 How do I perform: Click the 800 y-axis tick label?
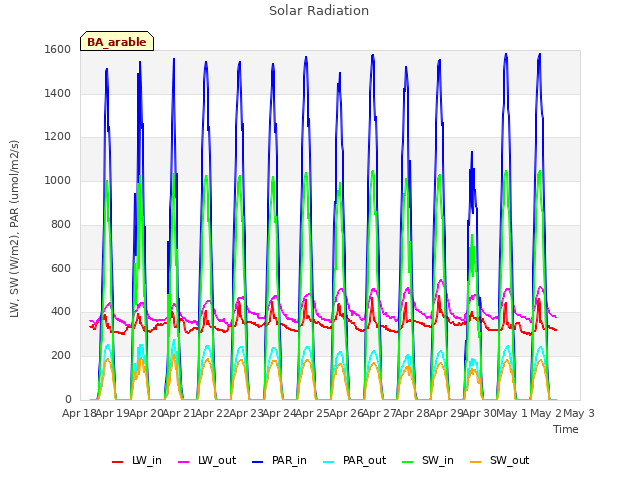click(x=61, y=224)
